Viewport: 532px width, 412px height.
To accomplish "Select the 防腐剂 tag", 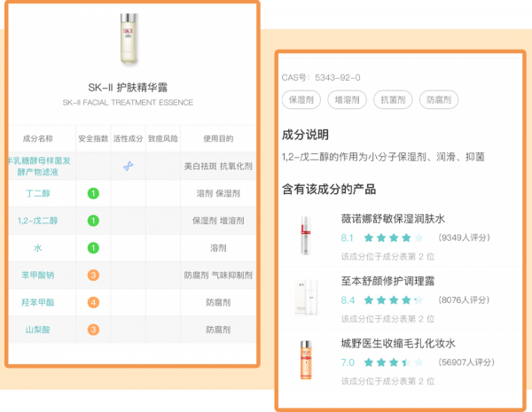I will coord(439,100).
